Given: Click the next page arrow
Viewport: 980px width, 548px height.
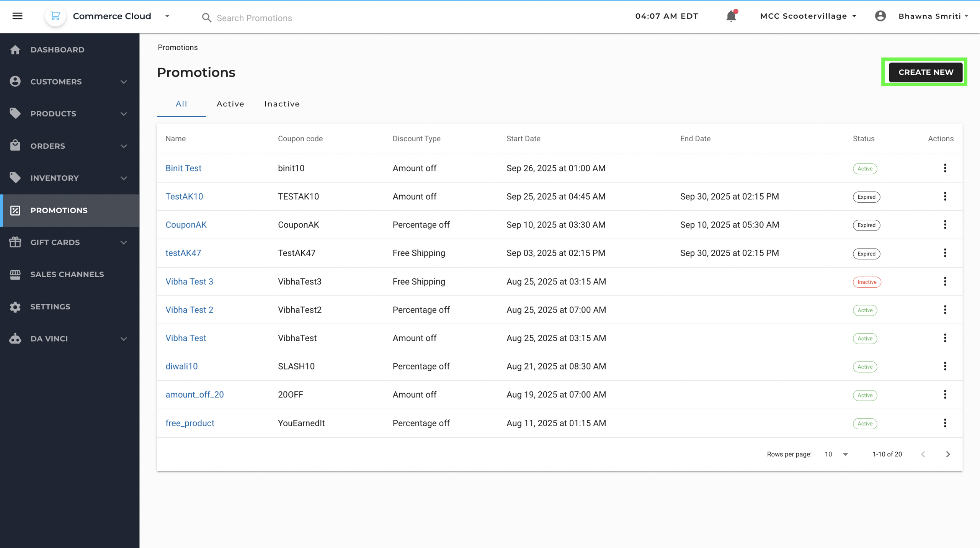Looking at the screenshot, I should [948, 454].
